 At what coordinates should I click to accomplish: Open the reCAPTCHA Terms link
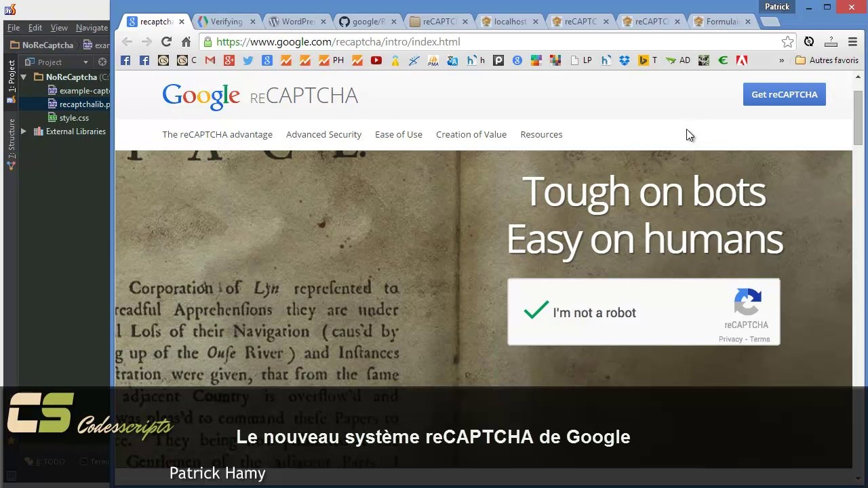coord(759,339)
